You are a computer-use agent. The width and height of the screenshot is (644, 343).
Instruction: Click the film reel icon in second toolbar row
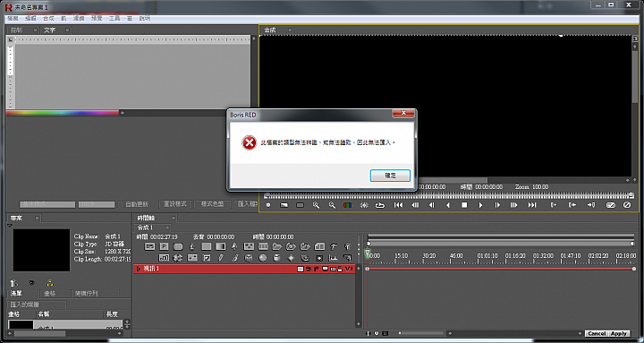click(178, 258)
